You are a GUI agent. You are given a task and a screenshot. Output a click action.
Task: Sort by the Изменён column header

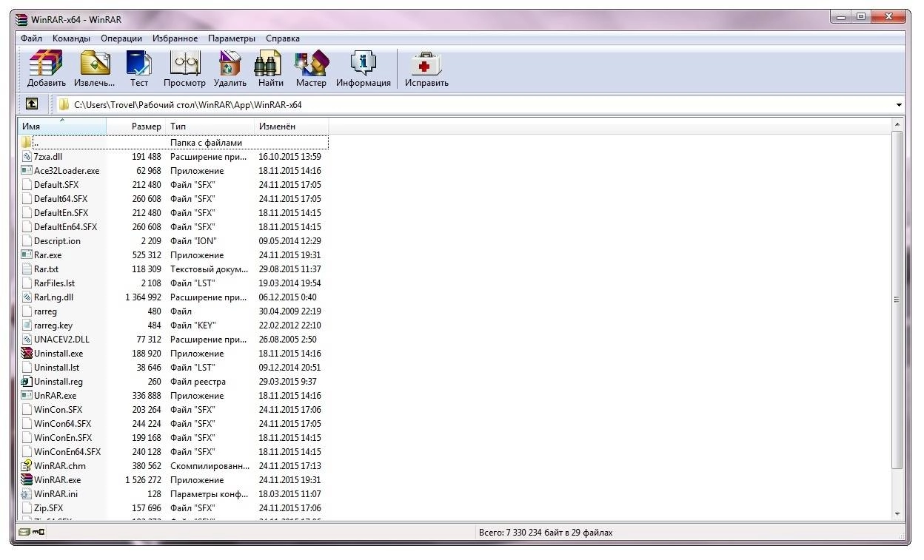292,126
